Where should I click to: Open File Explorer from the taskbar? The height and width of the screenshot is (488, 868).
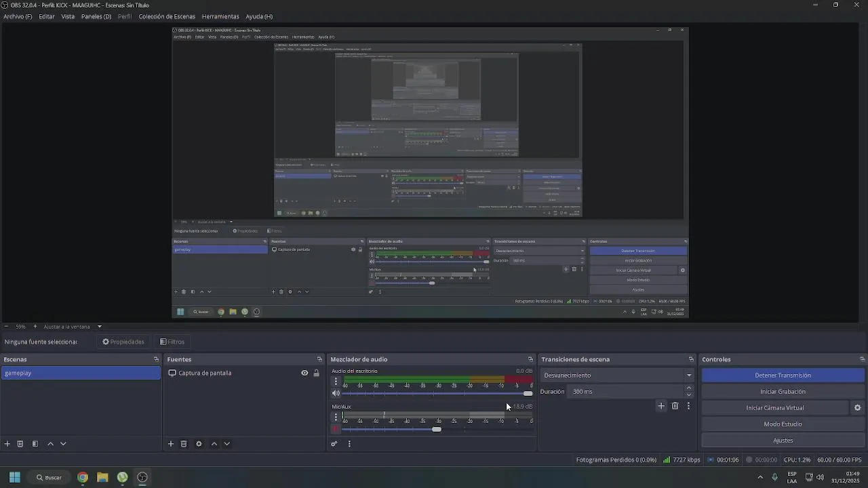[x=102, y=477]
